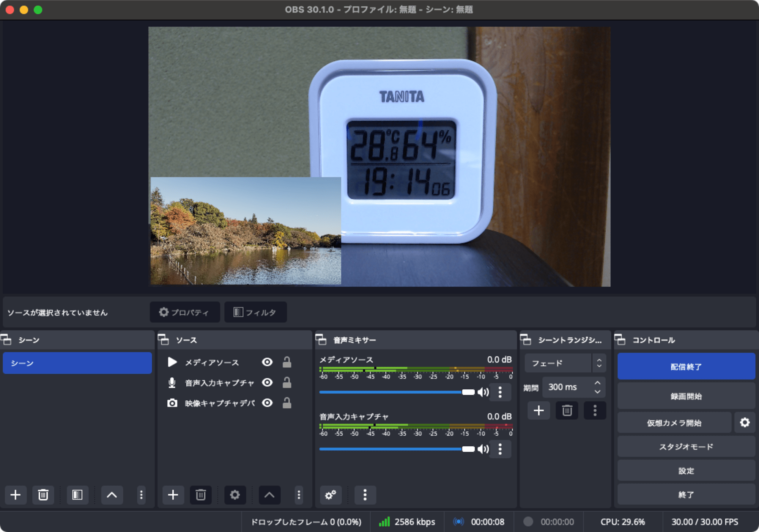The height and width of the screenshot is (532, 759).
Task: Open virtual camera settings gear
Action: pyautogui.click(x=745, y=422)
